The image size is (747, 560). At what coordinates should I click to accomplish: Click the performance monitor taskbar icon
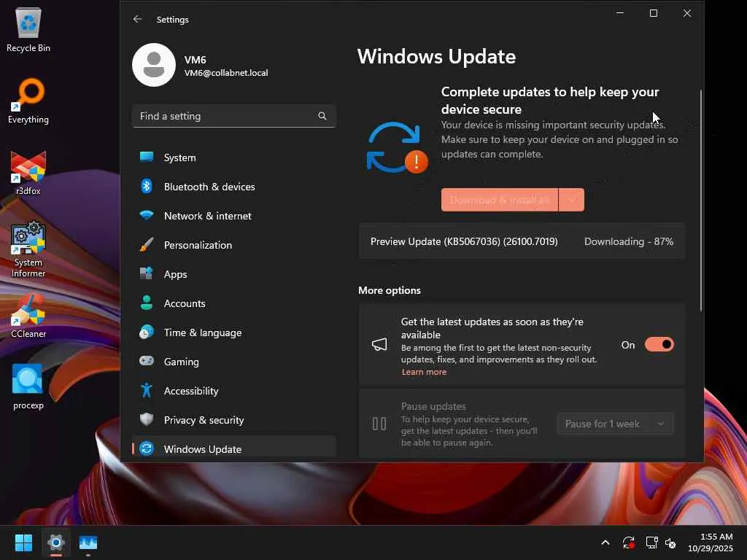click(x=88, y=542)
